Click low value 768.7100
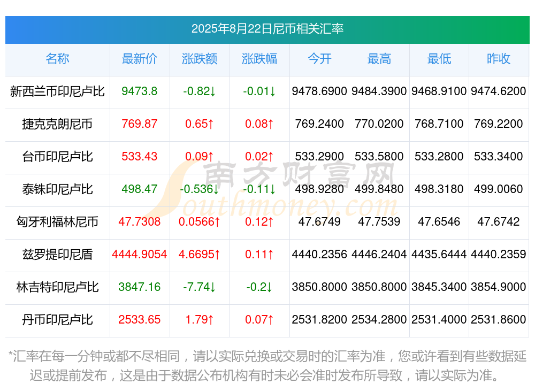 [439, 124]
